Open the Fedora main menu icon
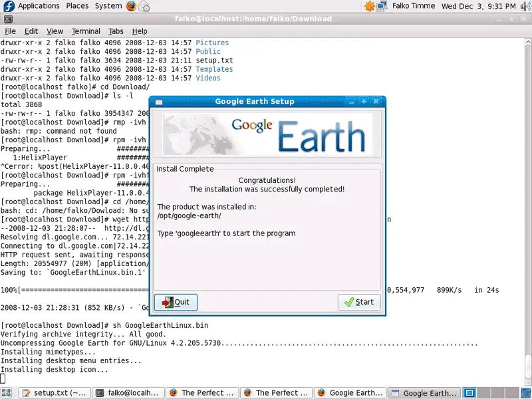This screenshot has width=532, height=399. click(9, 6)
